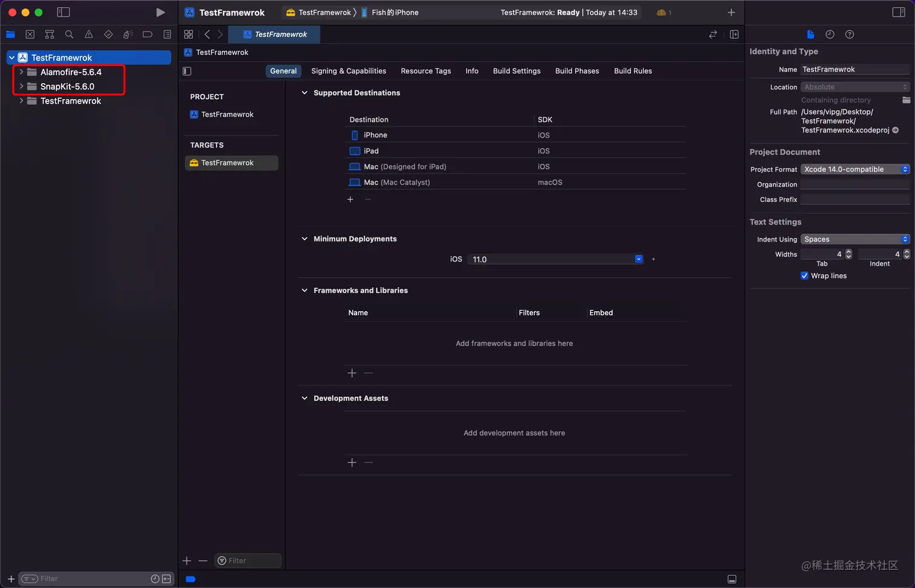Show the History inspector clock icon
The image size is (915, 588).
click(830, 34)
